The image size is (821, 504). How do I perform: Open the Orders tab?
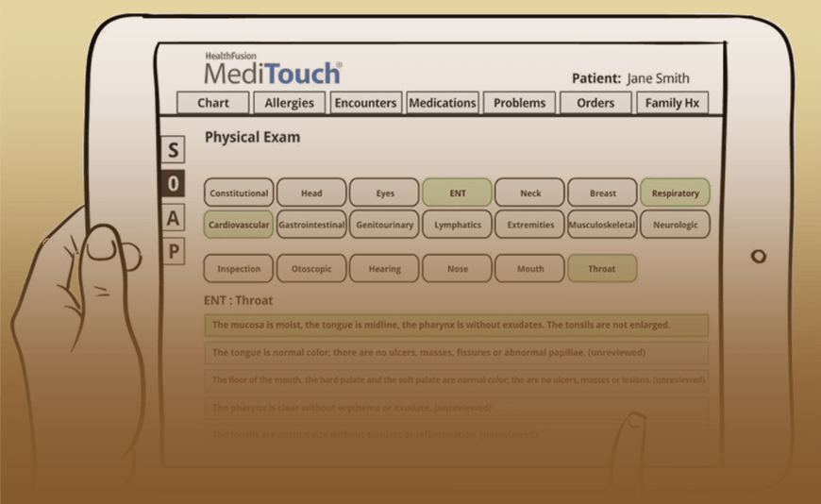click(595, 103)
